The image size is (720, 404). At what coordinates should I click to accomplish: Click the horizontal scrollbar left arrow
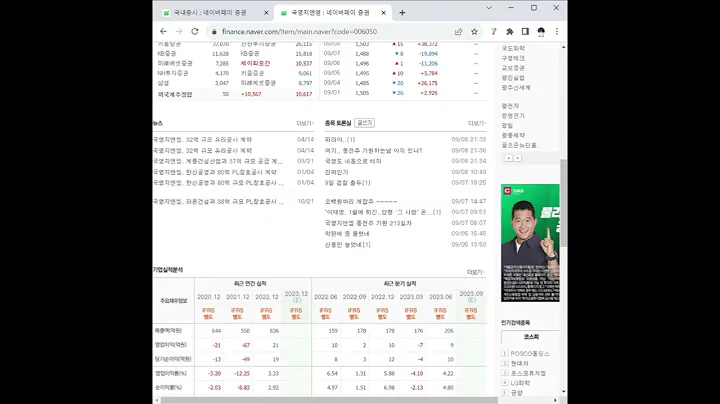pyautogui.click(x=157, y=400)
